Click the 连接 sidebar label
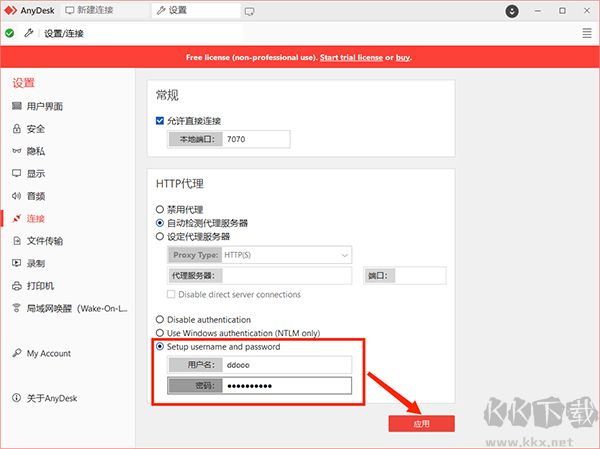The image size is (600, 449). tap(36, 219)
